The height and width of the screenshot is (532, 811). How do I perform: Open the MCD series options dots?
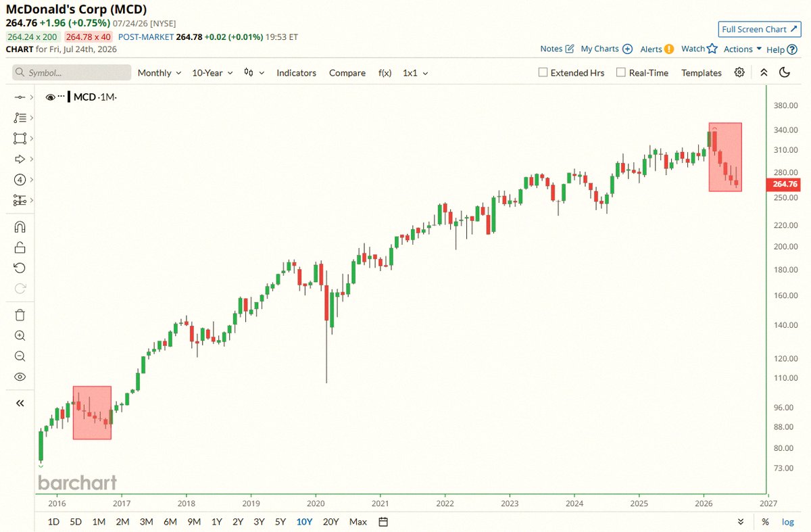pyautogui.click(x=62, y=97)
